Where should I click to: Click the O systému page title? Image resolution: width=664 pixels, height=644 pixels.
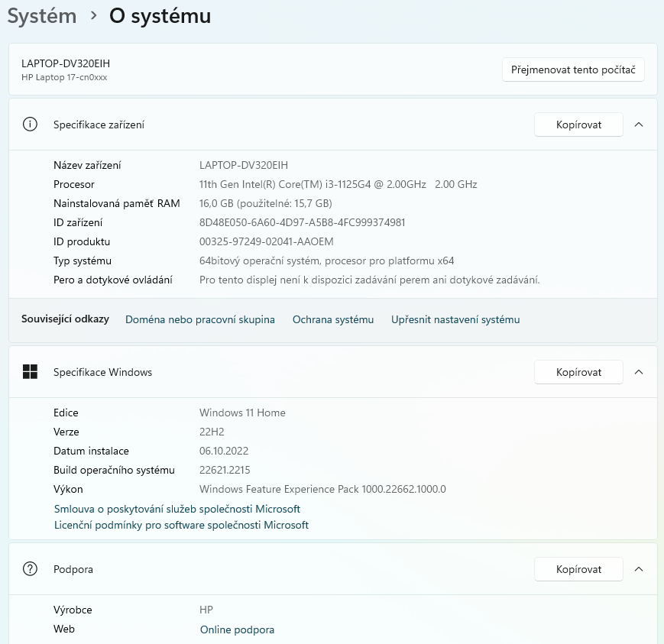(160, 16)
